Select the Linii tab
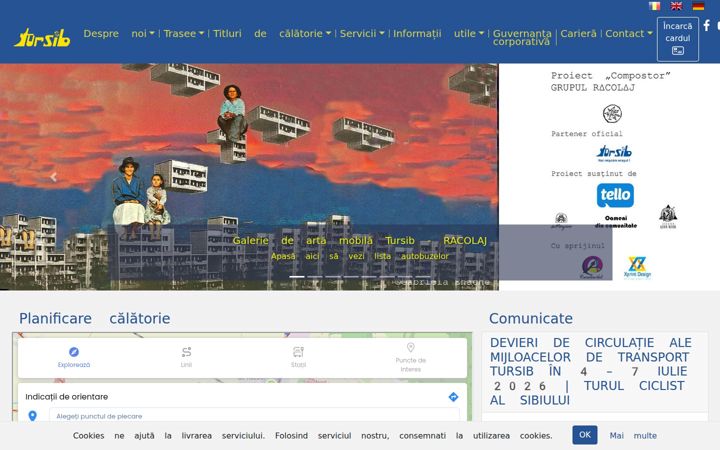Image resolution: width=720 pixels, height=450 pixels. [186, 358]
